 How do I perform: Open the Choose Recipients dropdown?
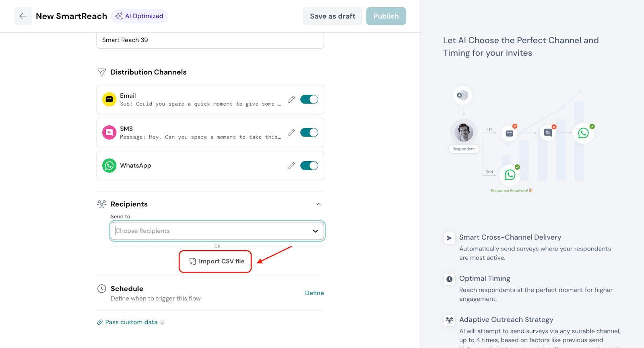tap(217, 231)
